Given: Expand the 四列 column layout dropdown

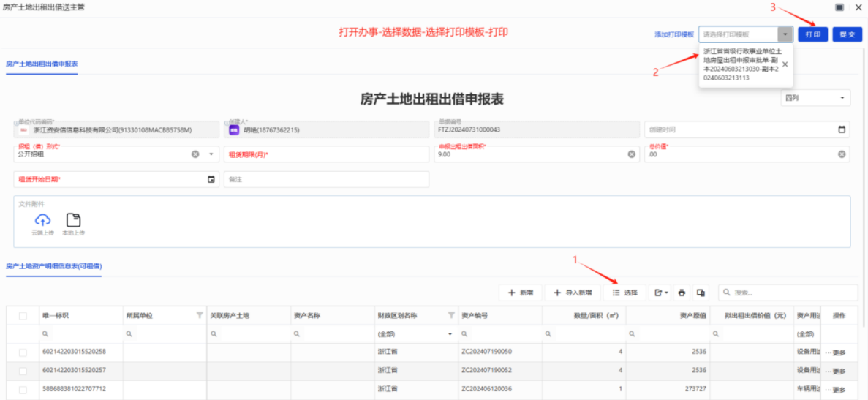Looking at the screenshot, I should (x=841, y=98).
